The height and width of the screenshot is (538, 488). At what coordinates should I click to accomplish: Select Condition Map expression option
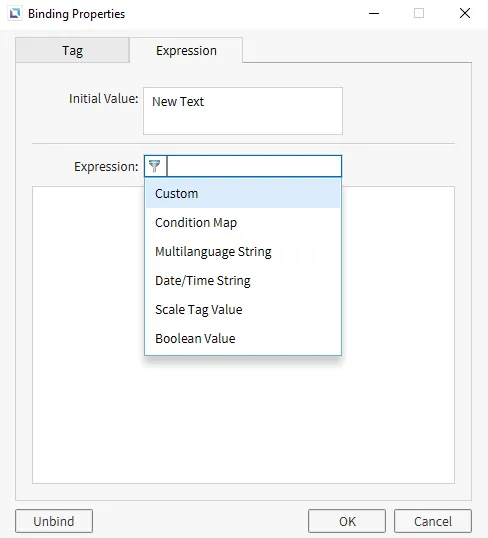point(243,222)
